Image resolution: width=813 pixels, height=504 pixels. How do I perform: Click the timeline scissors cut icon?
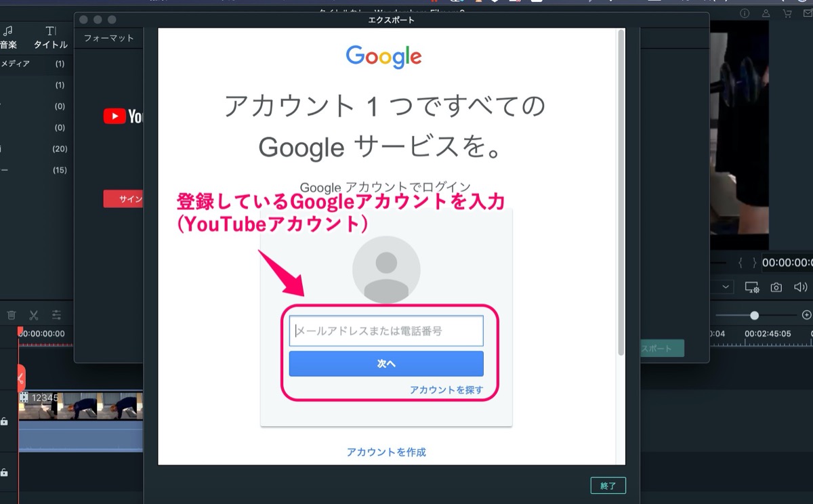pos(33,315)
